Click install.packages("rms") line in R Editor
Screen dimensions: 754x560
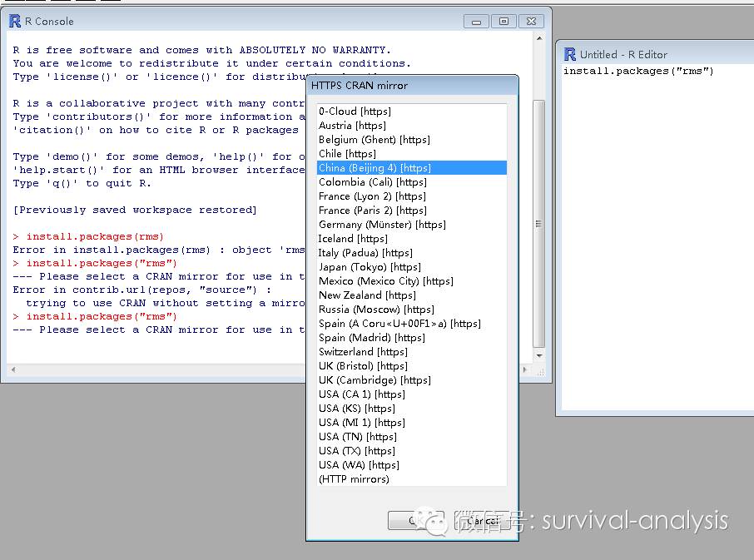(x=638, y=71)
